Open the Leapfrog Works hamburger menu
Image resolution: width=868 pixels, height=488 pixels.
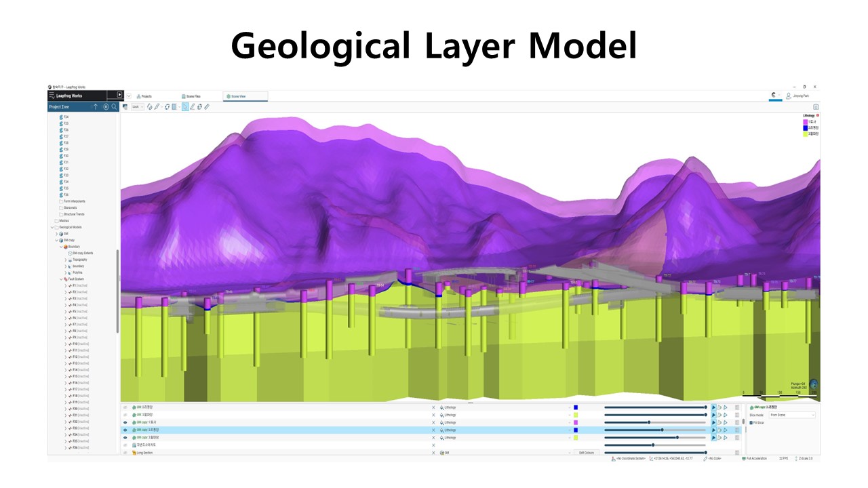(x=52, y=96)
